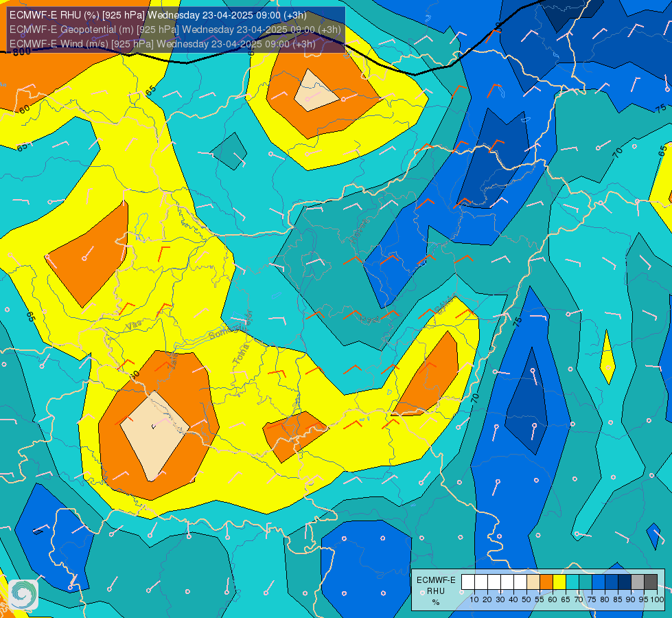
Task: Click the Vas county label on the map
Action: [x=133, y=325]
